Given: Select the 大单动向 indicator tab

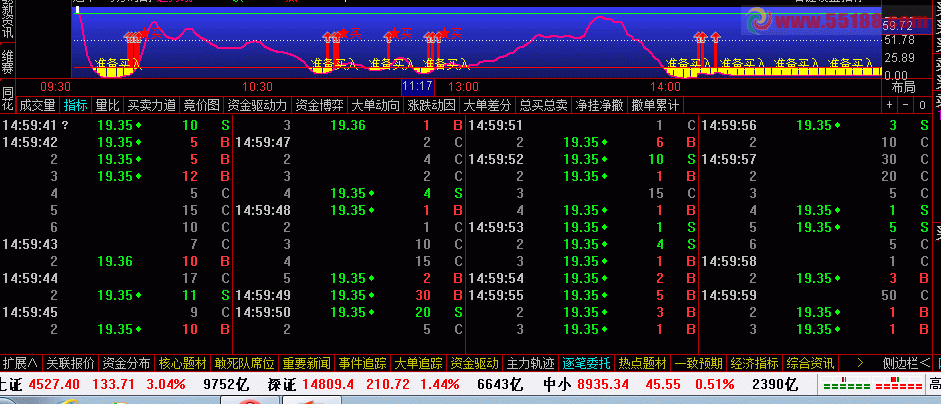Looking at the screenshot, I should [x=375, y=104].
